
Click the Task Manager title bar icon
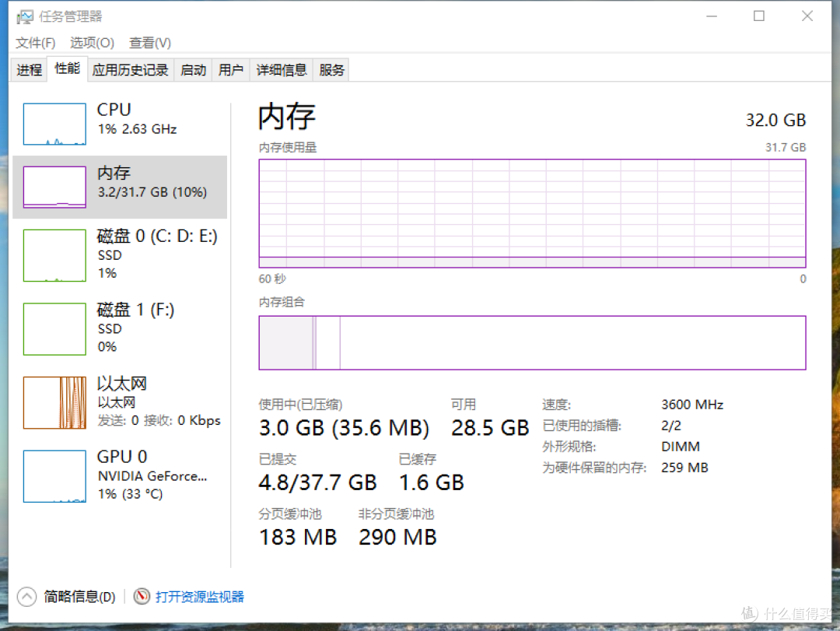tap(25, 16)
